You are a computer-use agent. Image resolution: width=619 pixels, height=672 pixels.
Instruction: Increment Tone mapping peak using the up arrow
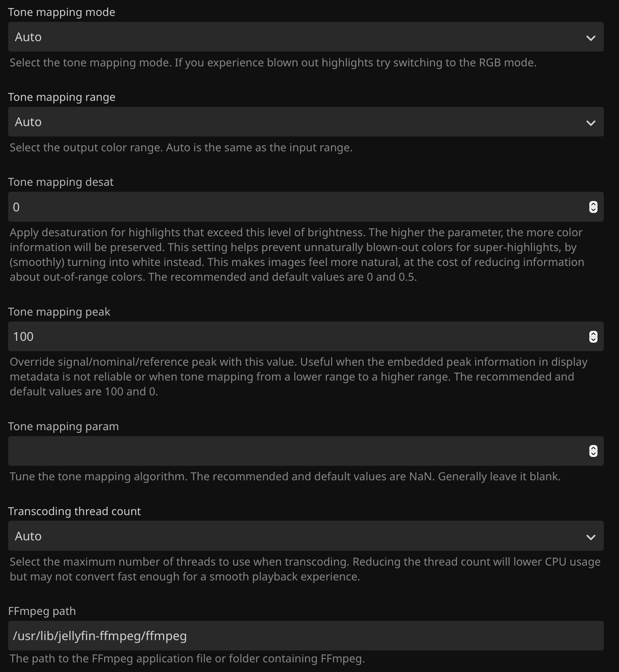click(593, 334)
